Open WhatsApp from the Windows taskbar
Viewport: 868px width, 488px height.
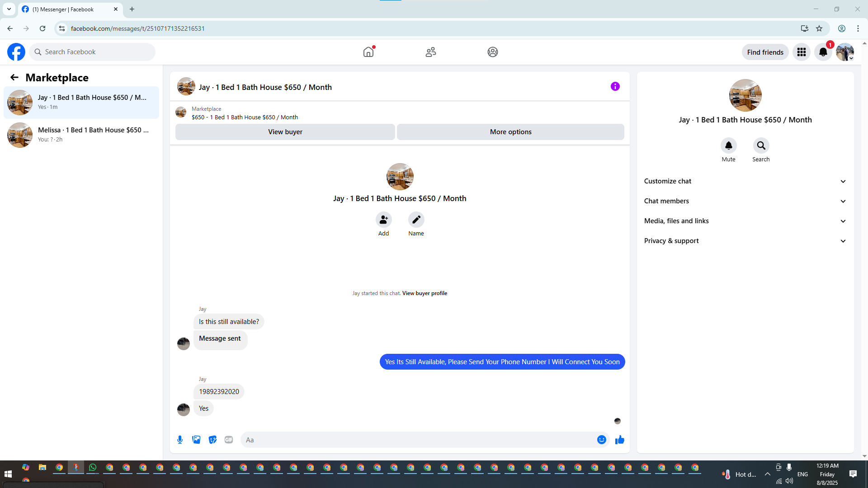[93, 468]
